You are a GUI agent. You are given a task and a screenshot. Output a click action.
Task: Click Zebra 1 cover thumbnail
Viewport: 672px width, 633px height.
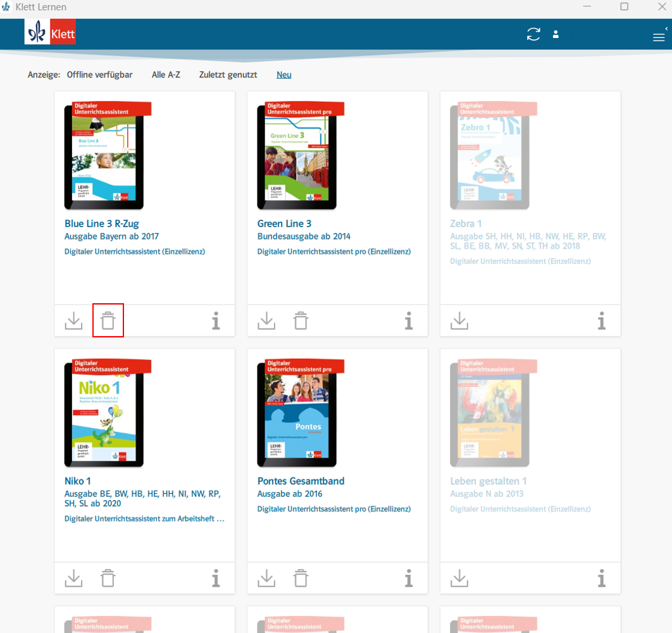tap(493, 156)
